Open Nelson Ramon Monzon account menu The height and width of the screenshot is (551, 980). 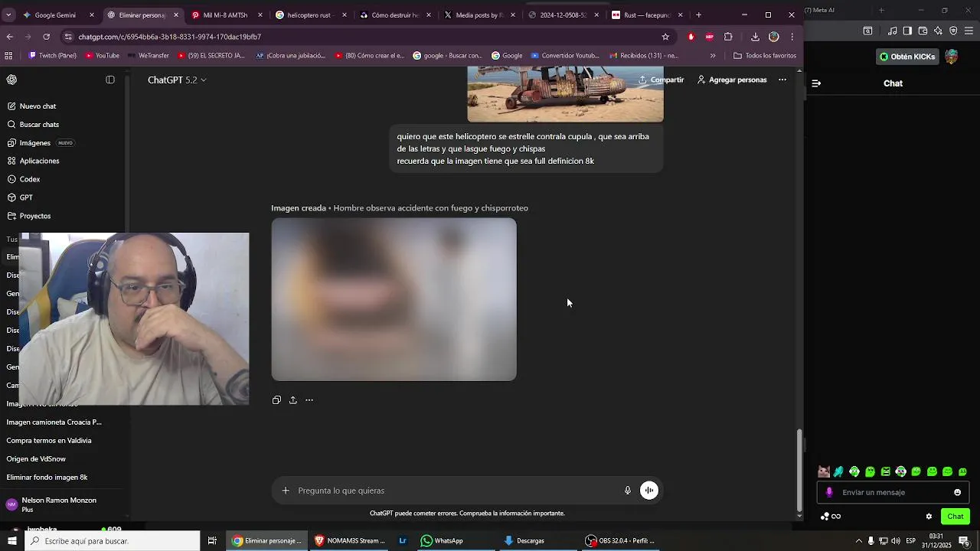tap(61, 505)
